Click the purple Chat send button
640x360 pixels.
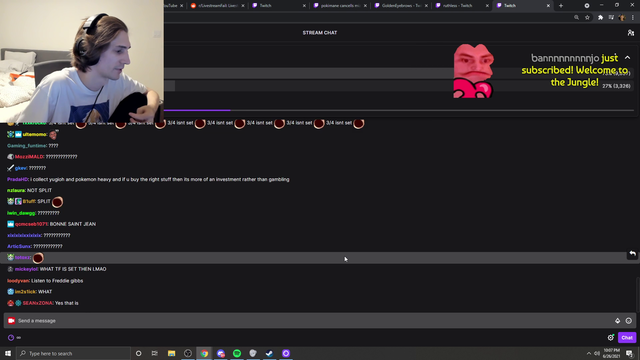coord(627,338)
